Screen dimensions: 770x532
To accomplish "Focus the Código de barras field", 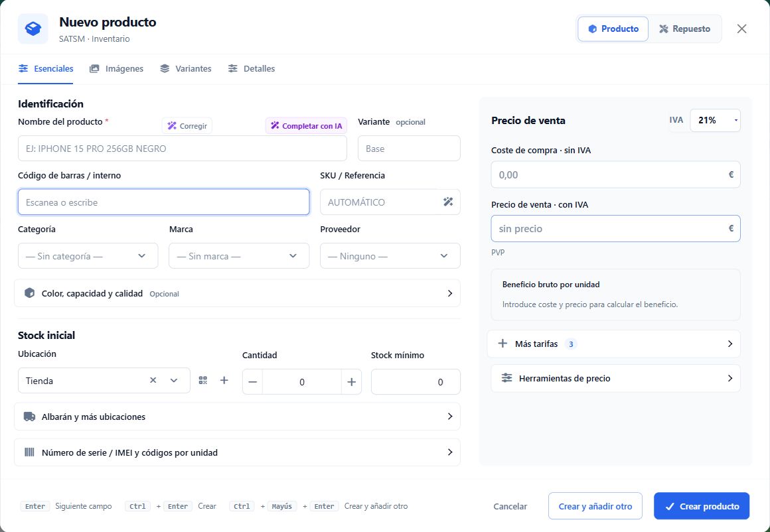I will 163,202.
